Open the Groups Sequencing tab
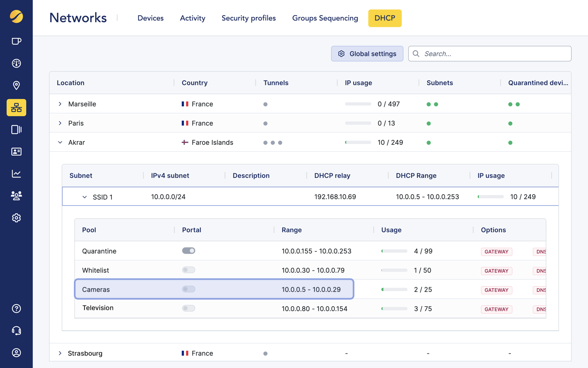The image size is (588, 368). coord(325,18)
